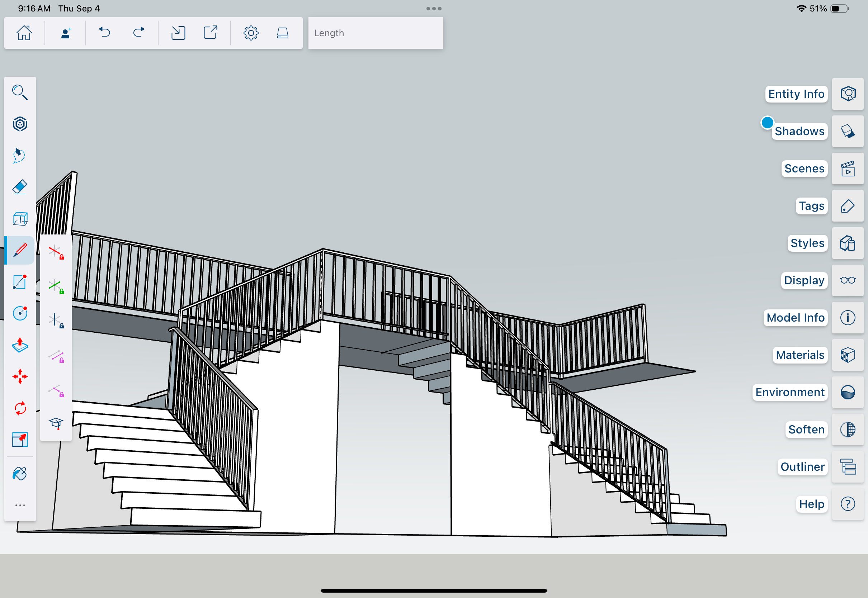Open the top three-dot multitasking menu
Image resolution: width=868 pixels, height=598 pixels.
tap(434, 9)
